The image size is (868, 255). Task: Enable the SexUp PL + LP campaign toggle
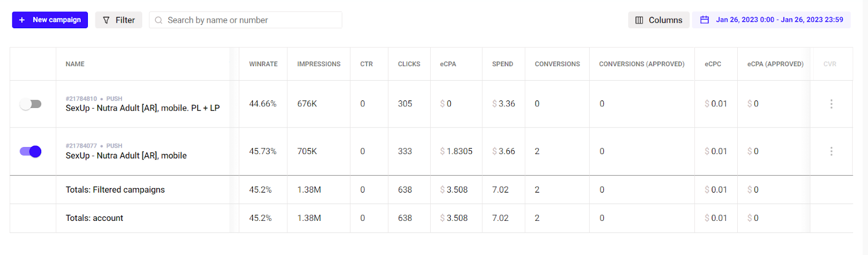(30, 104)
